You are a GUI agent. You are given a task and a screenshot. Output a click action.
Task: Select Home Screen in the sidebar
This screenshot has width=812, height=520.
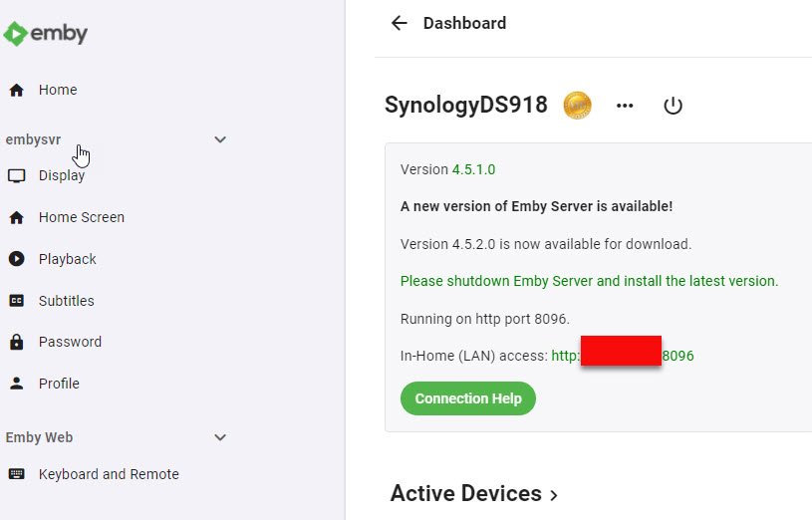[81, 217]
